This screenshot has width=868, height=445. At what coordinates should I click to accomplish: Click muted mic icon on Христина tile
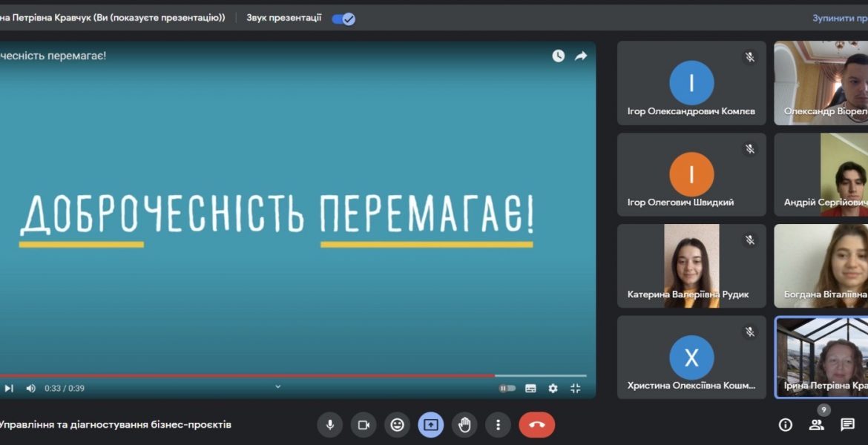(x=749, y=332)
